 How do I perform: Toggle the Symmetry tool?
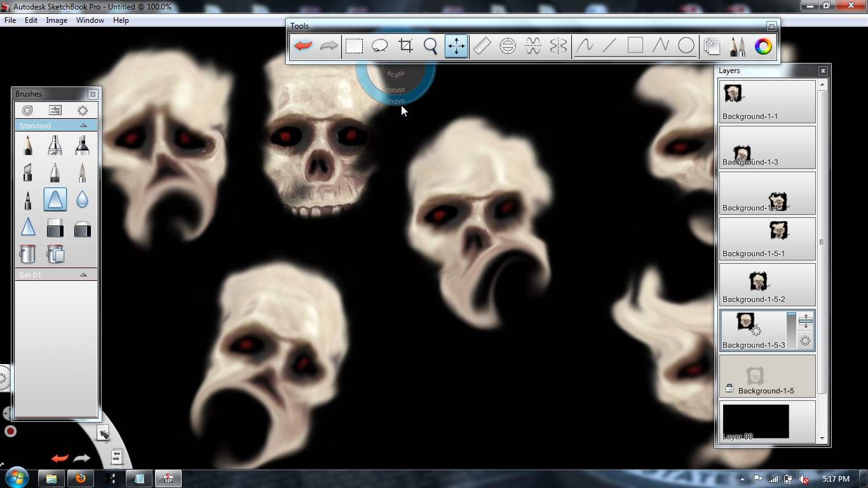(559, 46)
